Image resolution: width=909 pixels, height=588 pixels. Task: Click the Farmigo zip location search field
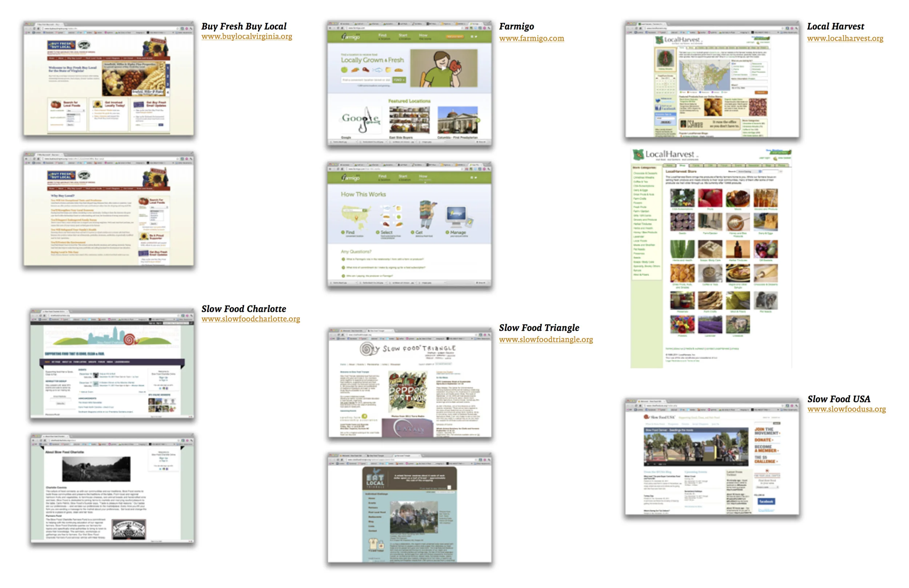tap(366, 80)
